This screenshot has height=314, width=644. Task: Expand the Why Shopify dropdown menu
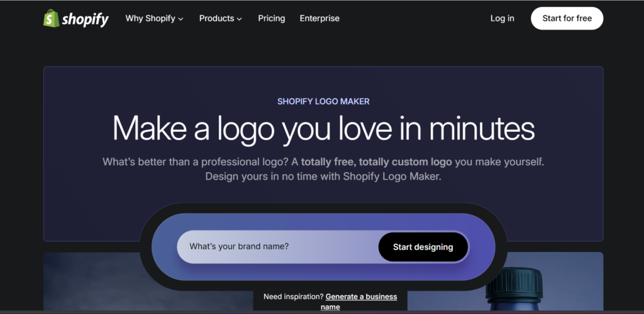[x=155, y=18]
